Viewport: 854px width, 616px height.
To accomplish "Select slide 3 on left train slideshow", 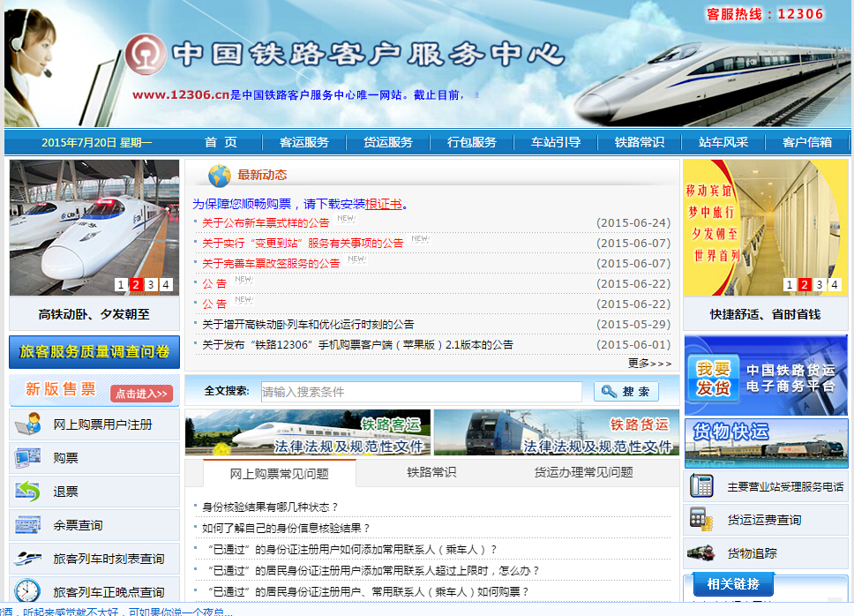I will 151,284.
